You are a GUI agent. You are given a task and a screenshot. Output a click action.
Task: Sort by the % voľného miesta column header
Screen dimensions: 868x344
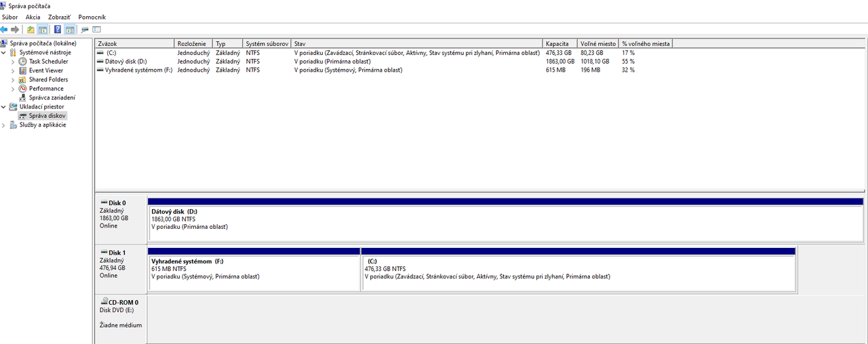646,43
